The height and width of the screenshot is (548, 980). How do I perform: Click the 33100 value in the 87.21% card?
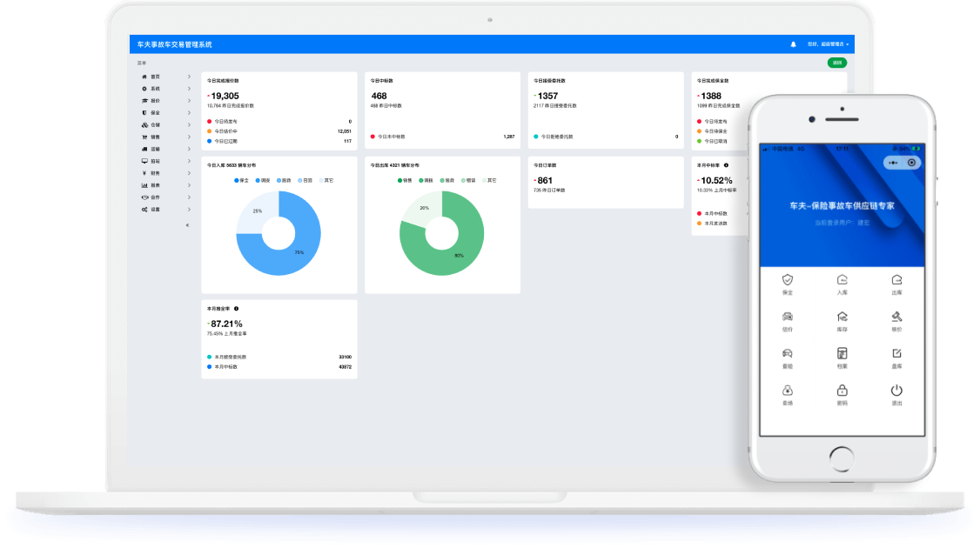tap(345, 357)
